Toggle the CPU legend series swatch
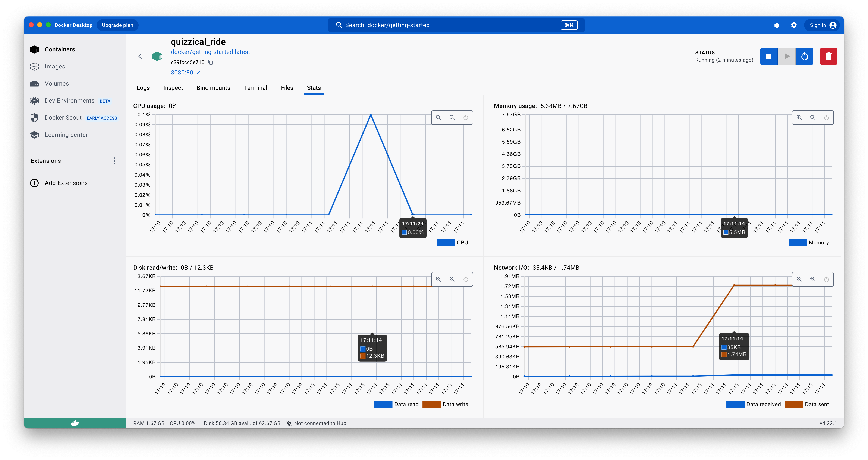Viewport: 868px width, 460px height. point(446,243)
